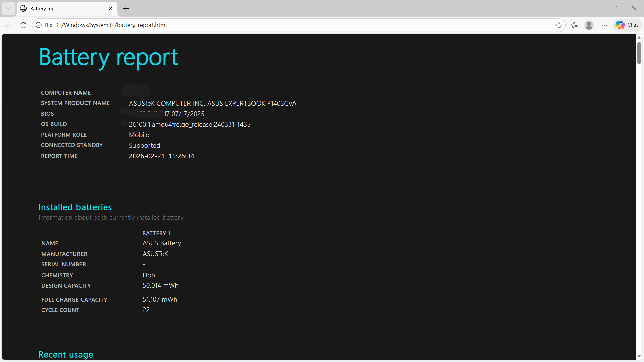Screen dimensions: 644x362
Task: Open a new tab with plus button
Action: coord(126,9)
